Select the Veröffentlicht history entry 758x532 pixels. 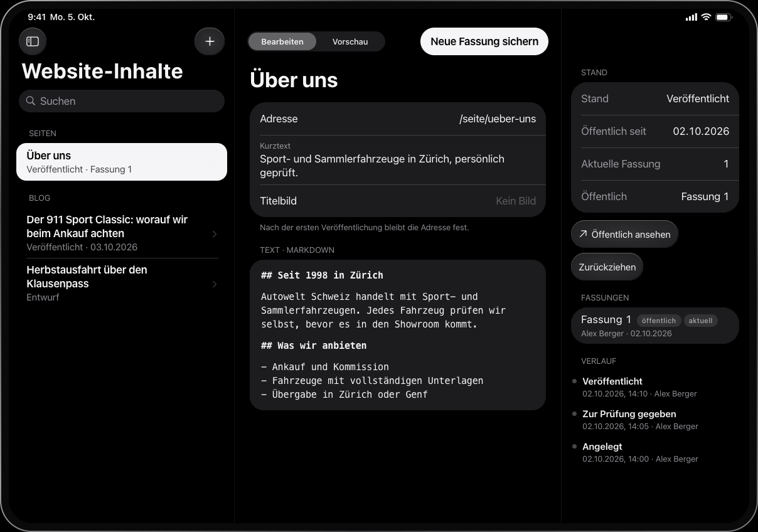click(x=655, y=387)
